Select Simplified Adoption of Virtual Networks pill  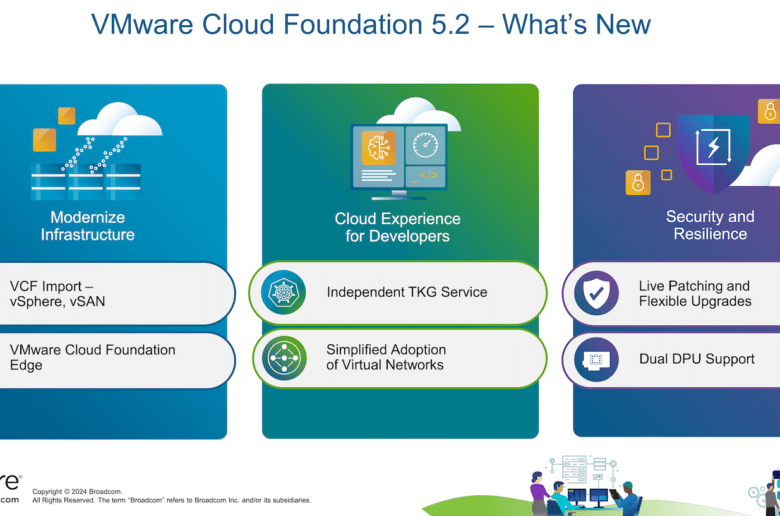click(399, 358)
